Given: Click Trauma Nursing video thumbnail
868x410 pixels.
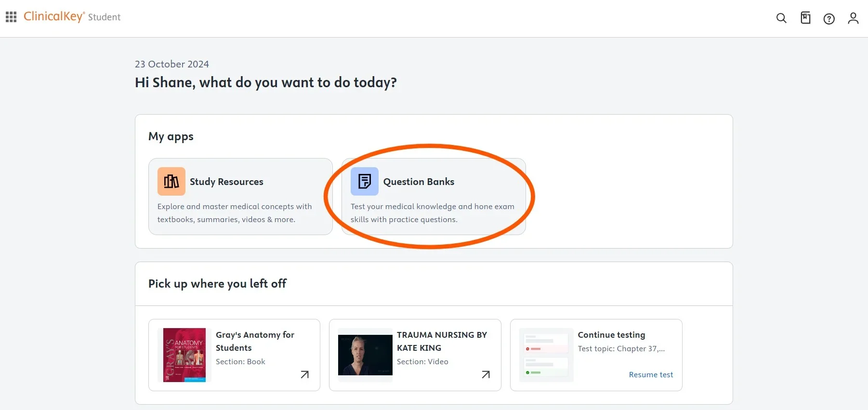Looking at the screenshot, I should pyautogui.click(x=365, y=355).
